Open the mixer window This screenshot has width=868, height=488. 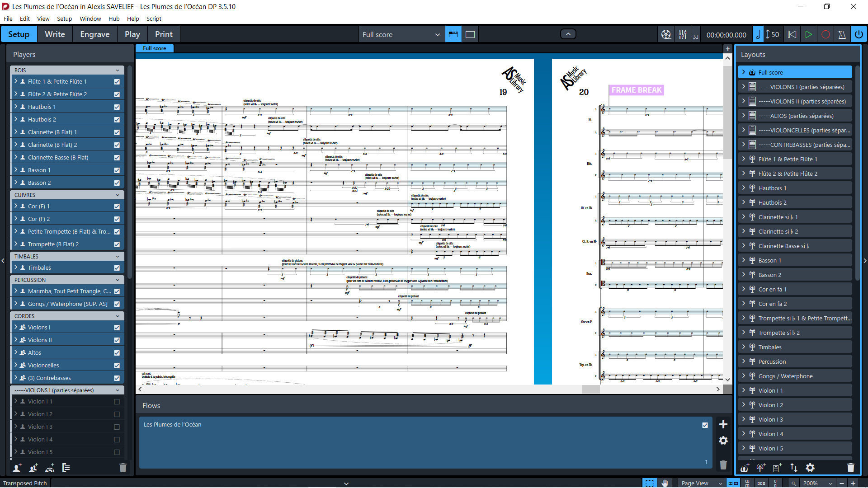click(683, 34)
